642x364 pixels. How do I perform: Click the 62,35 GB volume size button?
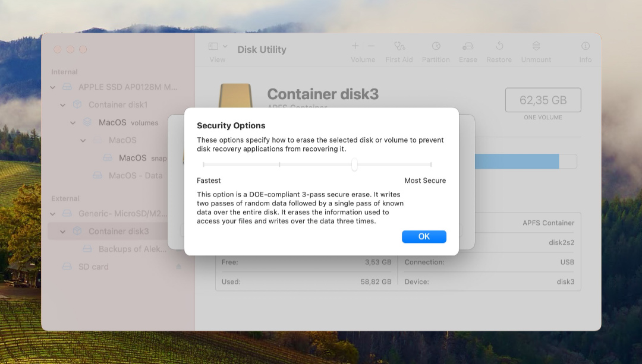click(x=543, y=100)
